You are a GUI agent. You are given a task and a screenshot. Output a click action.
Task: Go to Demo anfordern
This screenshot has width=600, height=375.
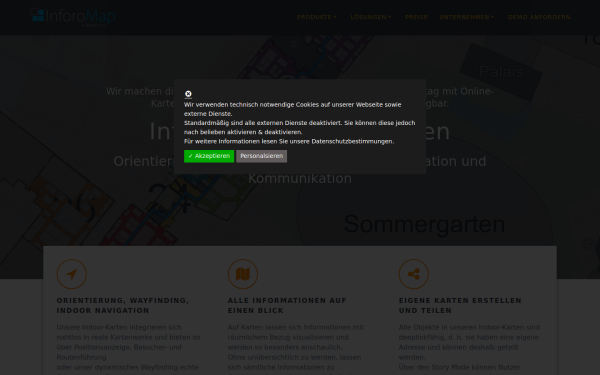point(539,17)
